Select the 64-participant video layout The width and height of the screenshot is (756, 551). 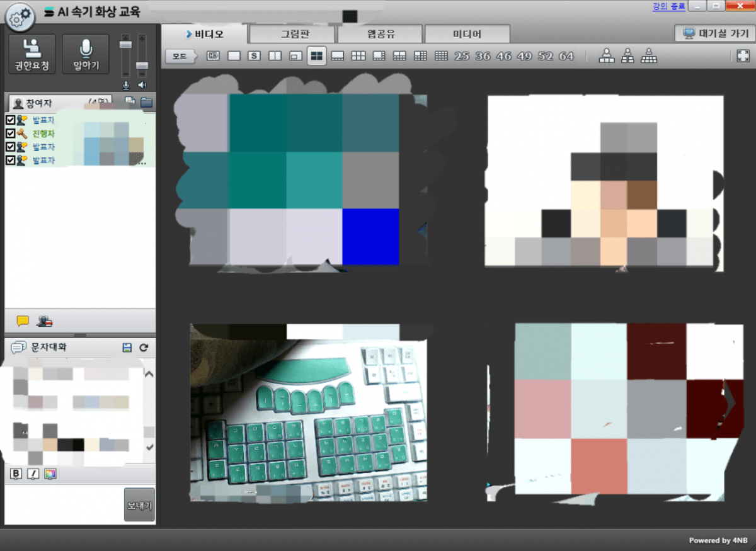[x=566, y=56]
